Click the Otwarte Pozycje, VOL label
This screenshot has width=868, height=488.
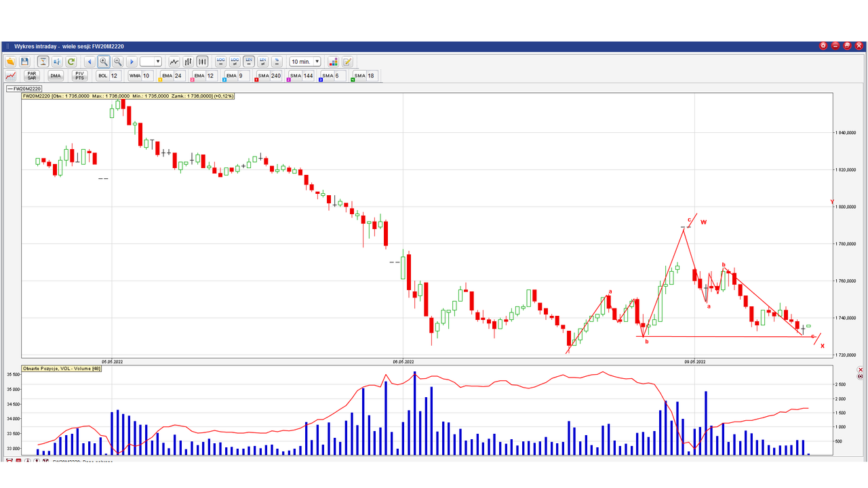(x=62, y=369)
